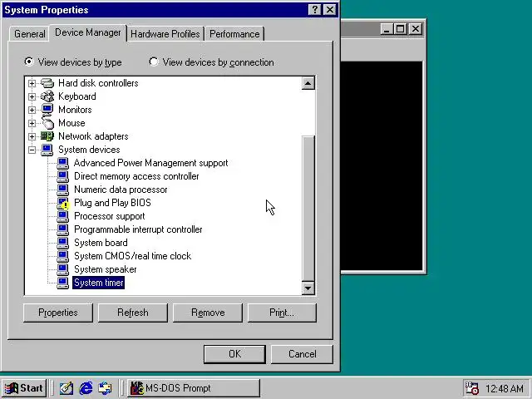Select Direct memory access controller entry
Screen dimensions: 532x399
point(136,176)
